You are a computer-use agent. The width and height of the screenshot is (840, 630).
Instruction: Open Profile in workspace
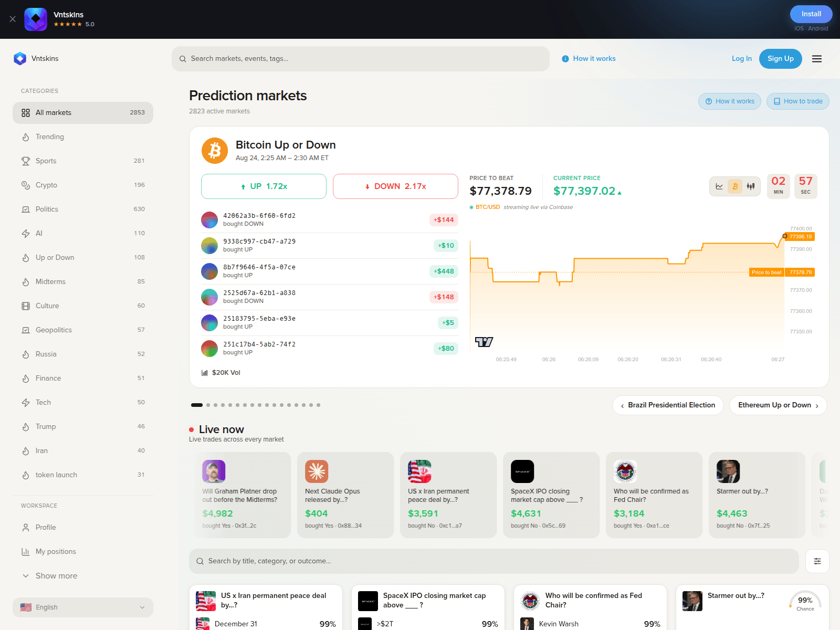point(83,528)
